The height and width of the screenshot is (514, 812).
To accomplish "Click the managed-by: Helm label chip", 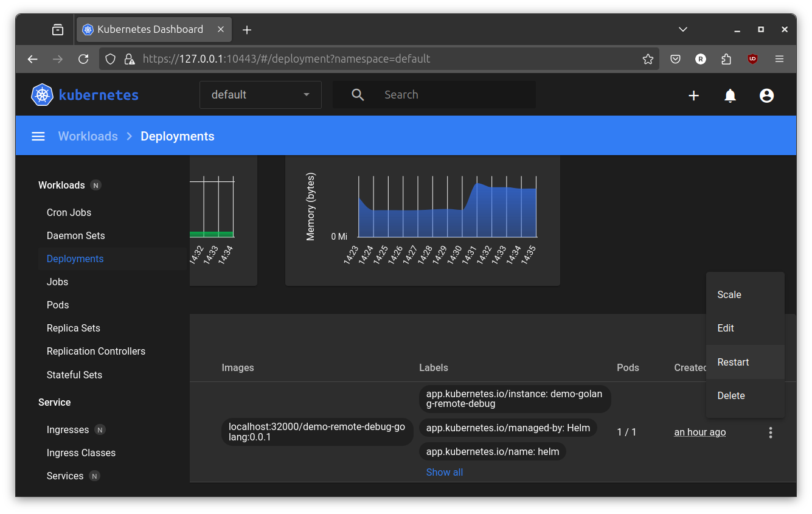I will (x=508, y=428).
